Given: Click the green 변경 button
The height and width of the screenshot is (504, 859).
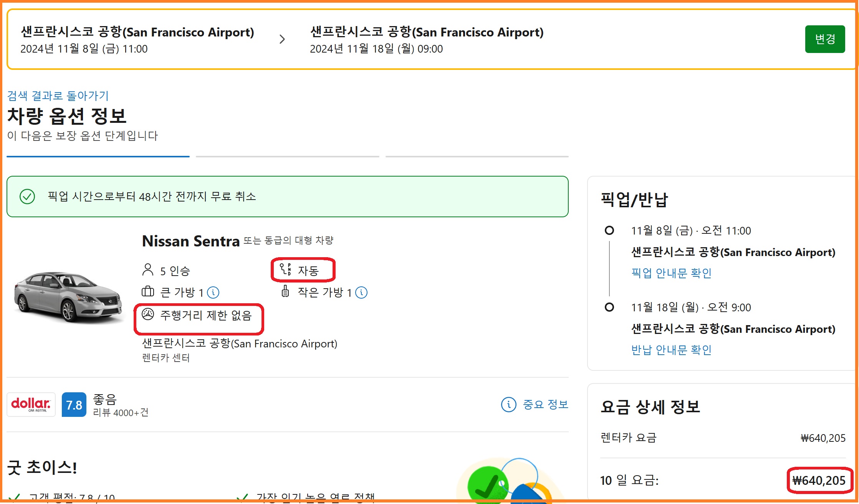Looking at the screenshot, I should click(825, 39).
